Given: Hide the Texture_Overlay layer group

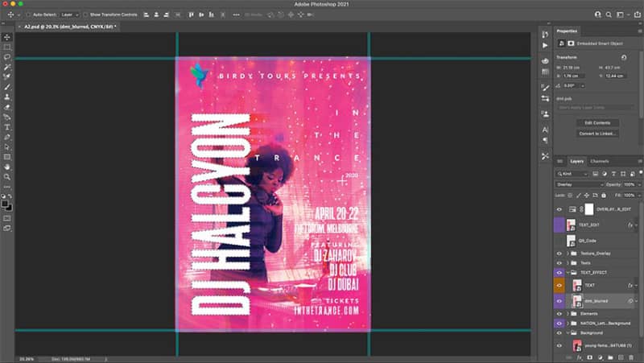Looking at the screenshot, I should [559, 254].
